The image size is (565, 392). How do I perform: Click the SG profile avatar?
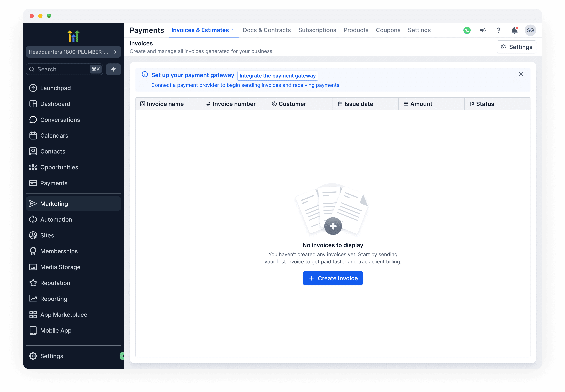coord(530,30)
